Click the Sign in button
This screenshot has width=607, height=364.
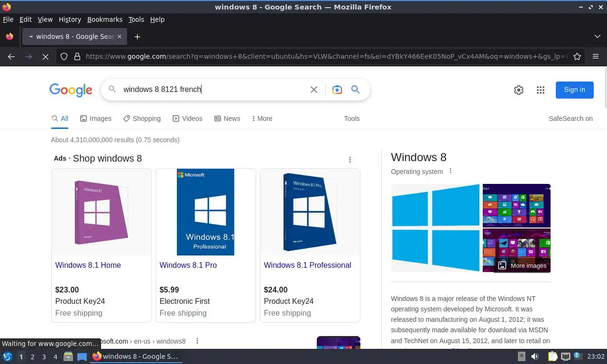click(574, 90)
